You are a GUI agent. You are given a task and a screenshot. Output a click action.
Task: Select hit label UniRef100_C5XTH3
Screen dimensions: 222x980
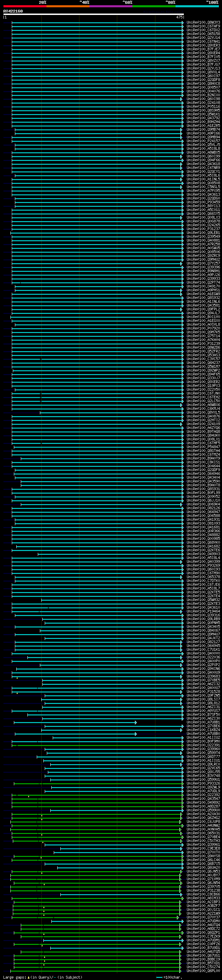203,841
